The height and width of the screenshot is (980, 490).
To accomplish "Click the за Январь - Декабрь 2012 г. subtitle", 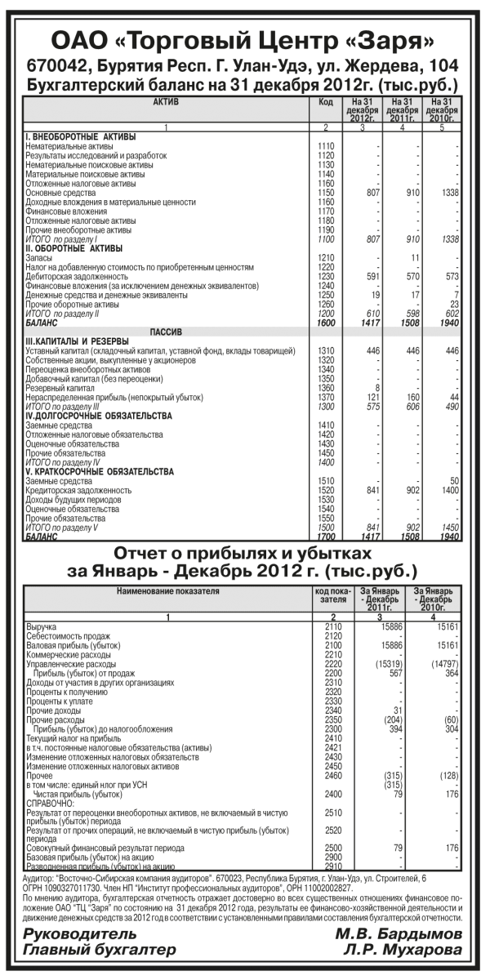I will (x=243, y=568).
